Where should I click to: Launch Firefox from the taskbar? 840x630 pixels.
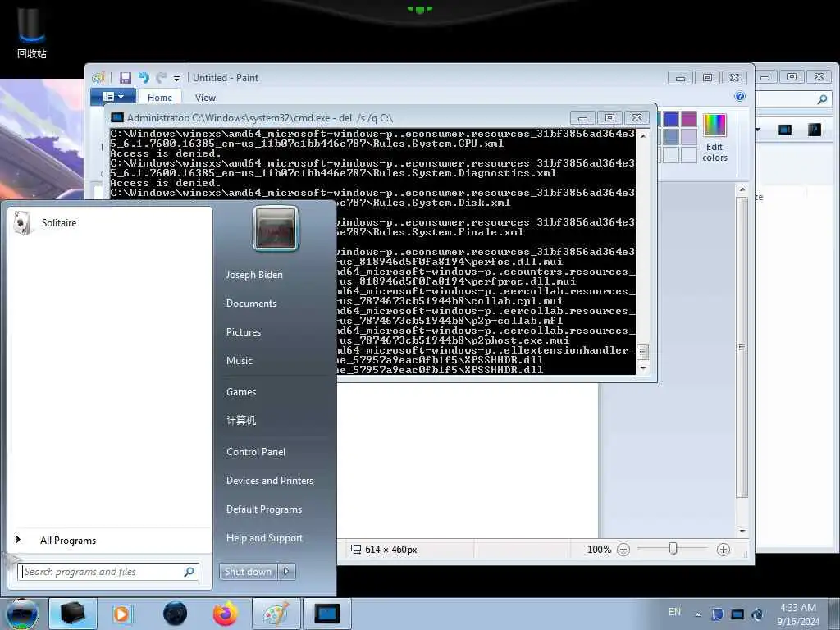(226, 614)
